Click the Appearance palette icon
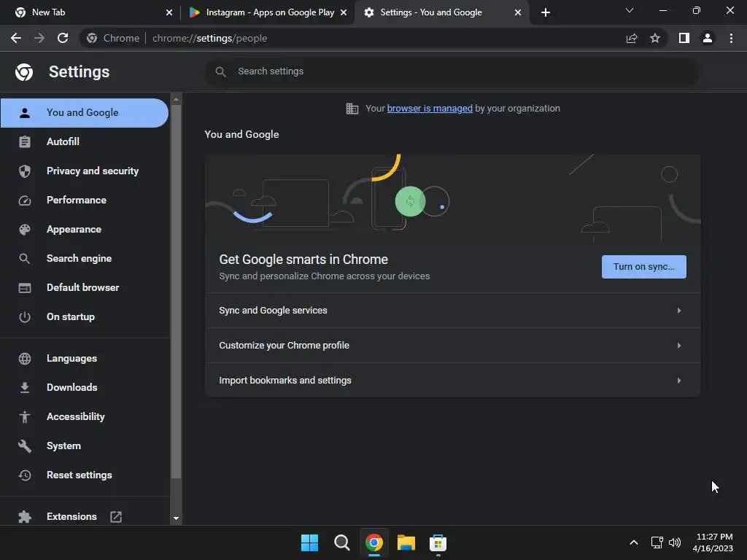 pos(24,230)
